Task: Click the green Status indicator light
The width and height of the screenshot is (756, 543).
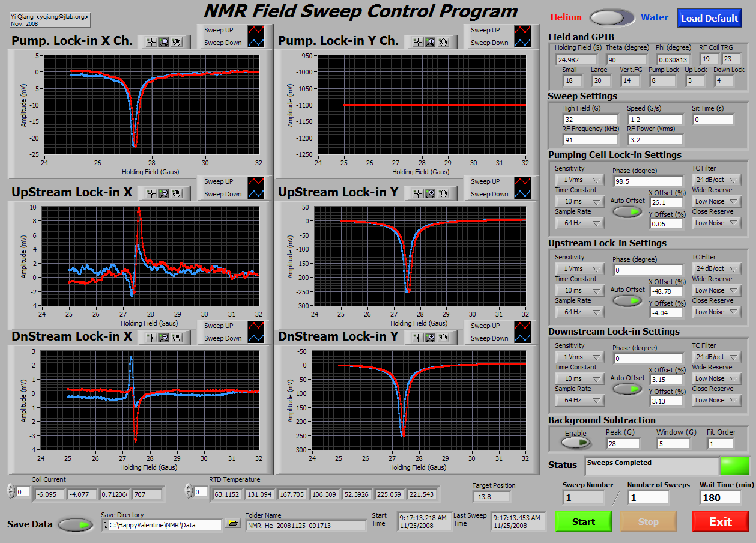Action: click(735, 466)
